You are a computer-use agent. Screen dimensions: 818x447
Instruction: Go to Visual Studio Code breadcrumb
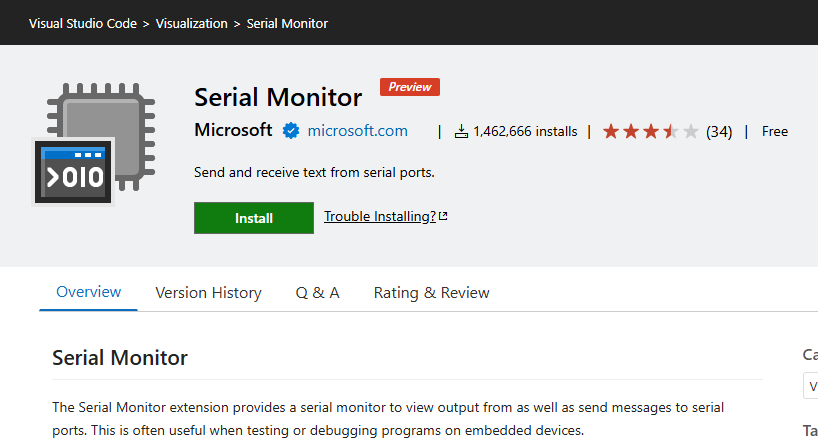pos(84,23)
